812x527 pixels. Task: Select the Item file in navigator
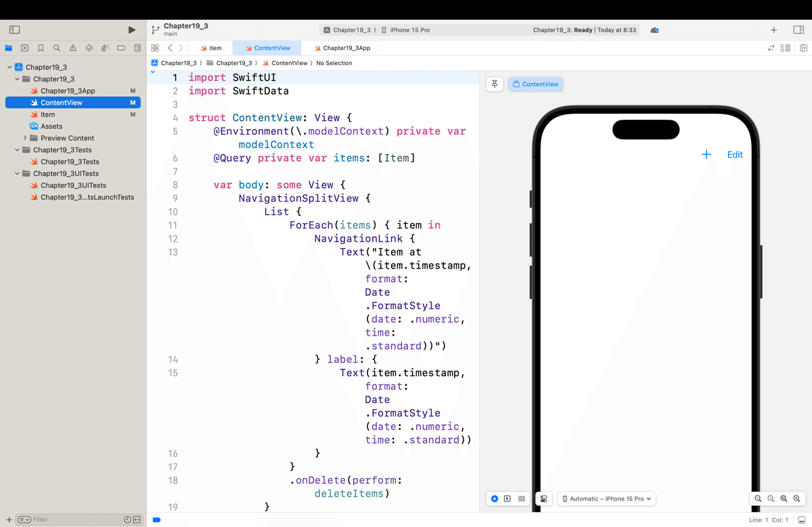point(47,114)
